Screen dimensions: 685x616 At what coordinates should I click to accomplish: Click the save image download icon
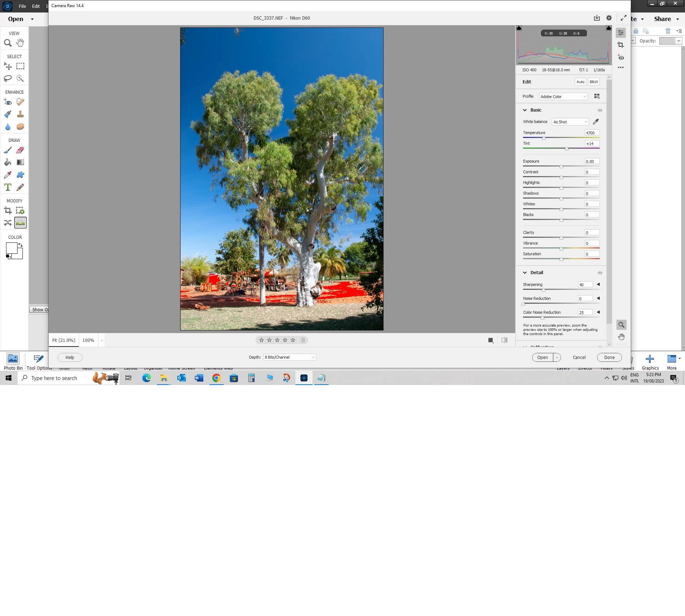click(597, 18)
